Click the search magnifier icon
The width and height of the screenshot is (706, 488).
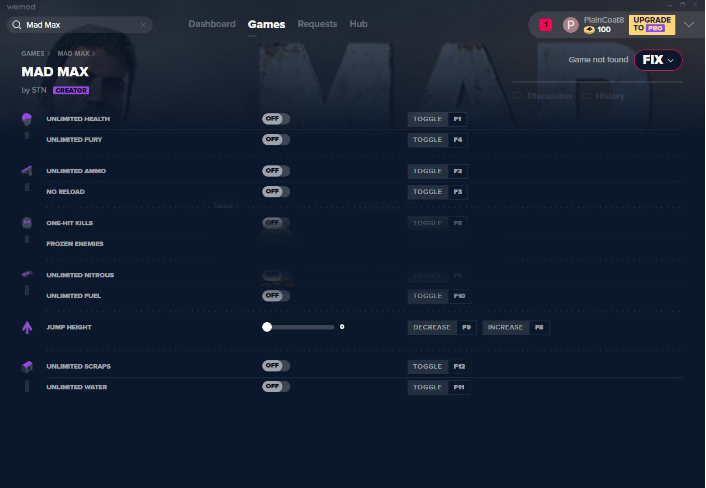[17, 25]
